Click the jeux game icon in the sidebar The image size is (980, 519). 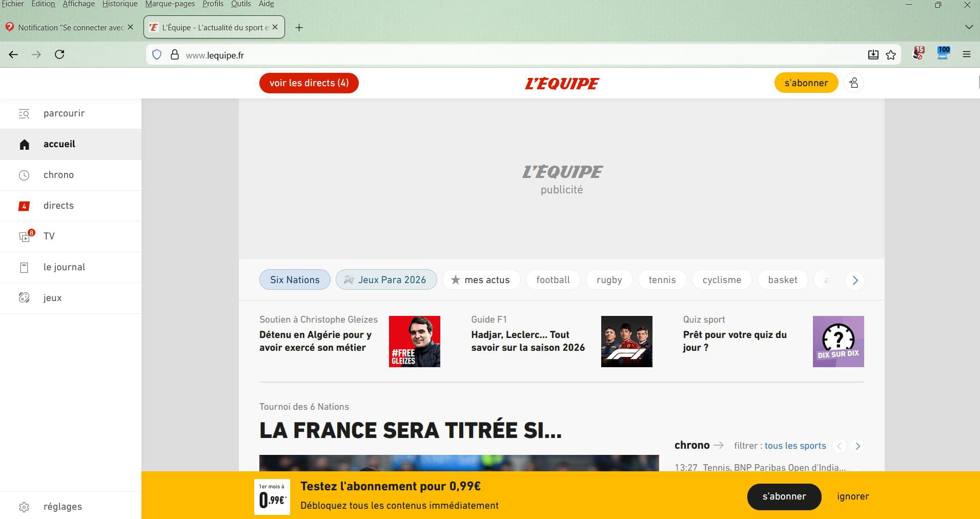tap(24, 298)
